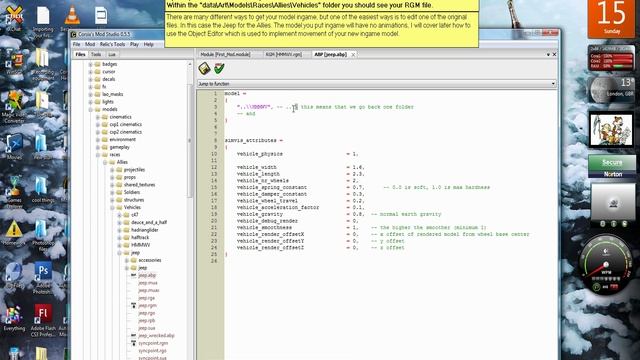
Task: Collapse the models folder
Action: click(x=90, y=109)
